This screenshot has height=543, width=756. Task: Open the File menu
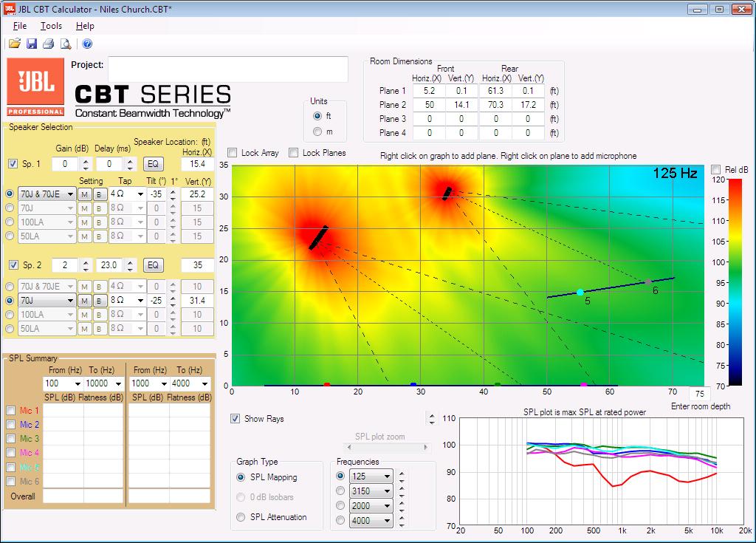coord(20,26)
